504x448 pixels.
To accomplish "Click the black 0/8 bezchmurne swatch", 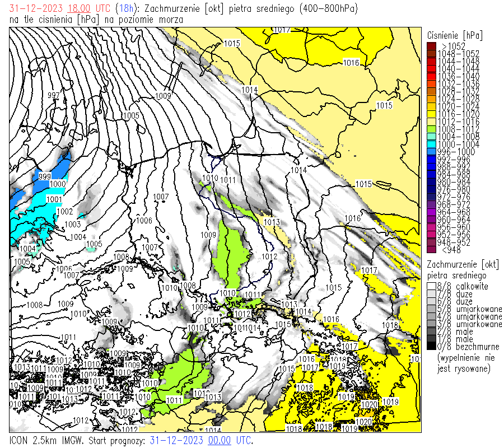I will tap(431, 347).
